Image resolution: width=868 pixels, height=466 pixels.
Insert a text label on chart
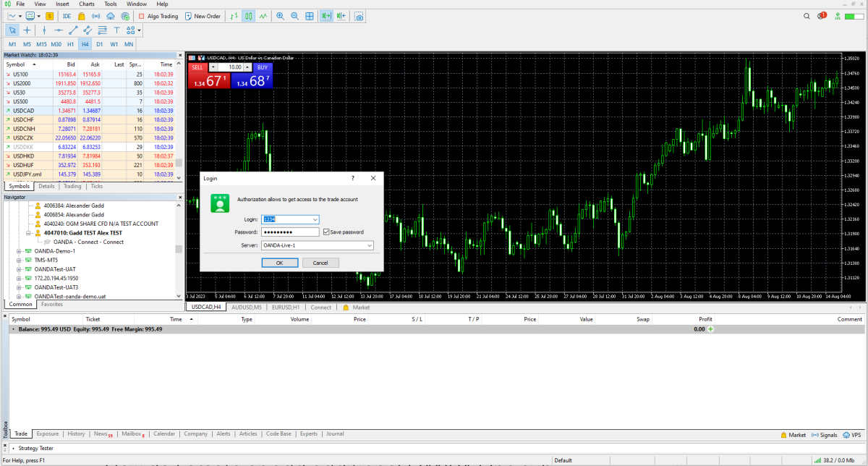pos(117,30)
